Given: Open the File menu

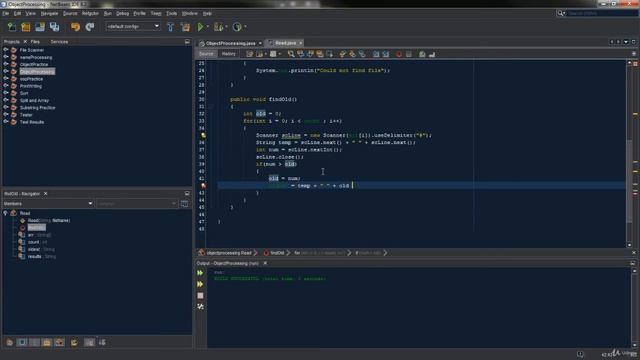Looking at the screenshot, I should pyautogui.click(x=6, y=13).
